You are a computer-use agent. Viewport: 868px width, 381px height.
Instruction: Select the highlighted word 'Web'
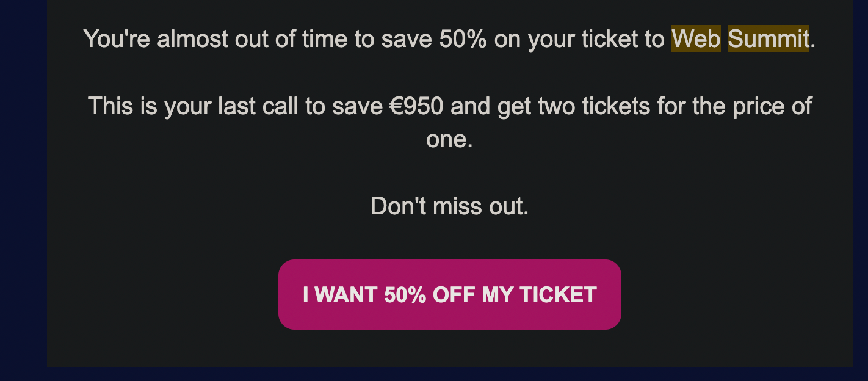695,39
